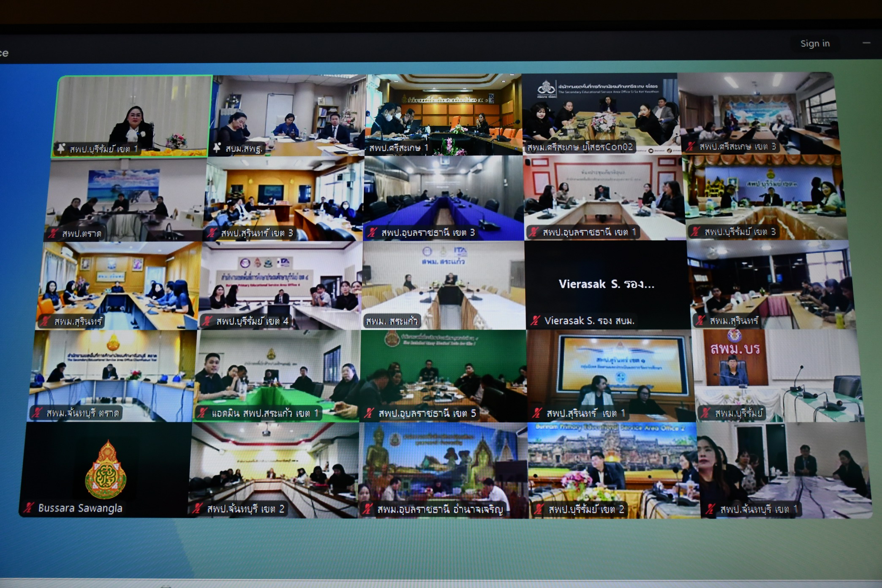Click muted mic icon on สพป.สุรินทร์ เขต 3
Screen dimensions: 882x588
click(x=212, y=232)
